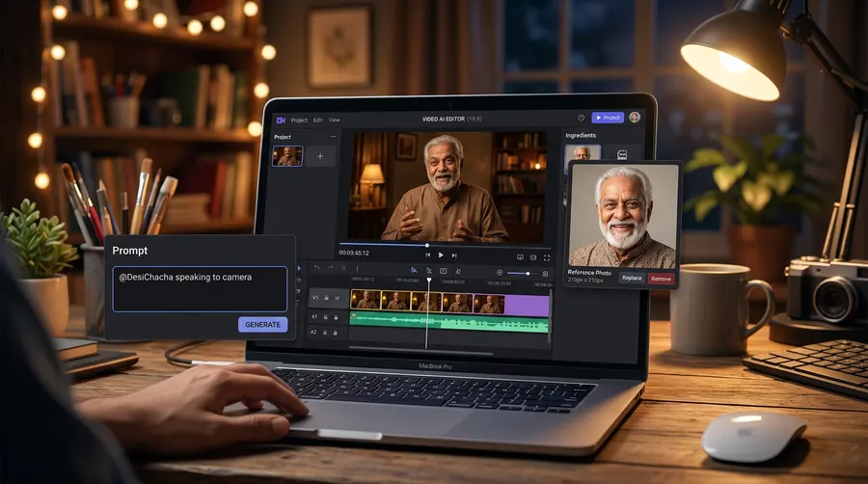Click the motion effects tool icon

point(458,272)
